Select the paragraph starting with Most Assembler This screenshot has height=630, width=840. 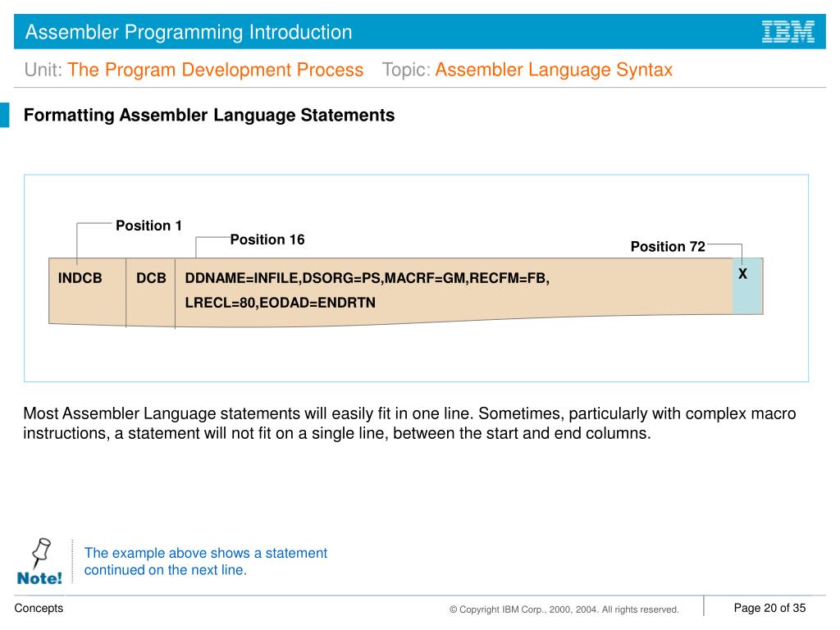click(x=409, y=423)
